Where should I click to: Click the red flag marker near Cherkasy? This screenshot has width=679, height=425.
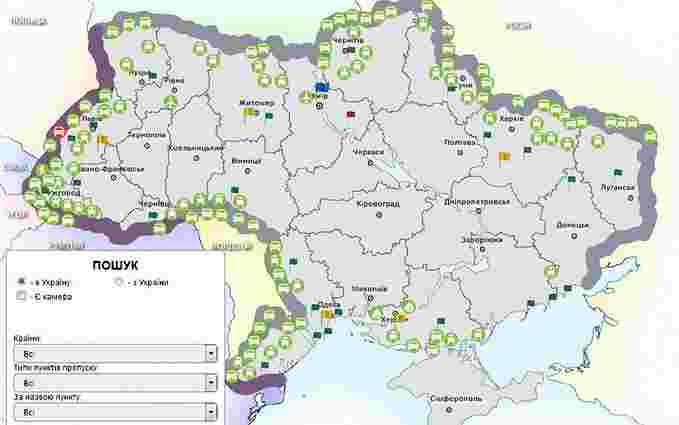[x=351, y=115]
